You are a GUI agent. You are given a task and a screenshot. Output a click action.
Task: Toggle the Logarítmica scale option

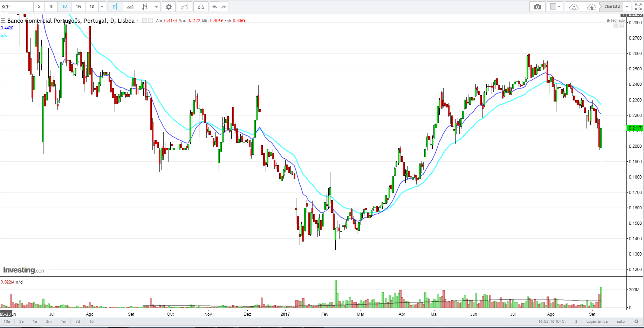click(x=597, y=321)
